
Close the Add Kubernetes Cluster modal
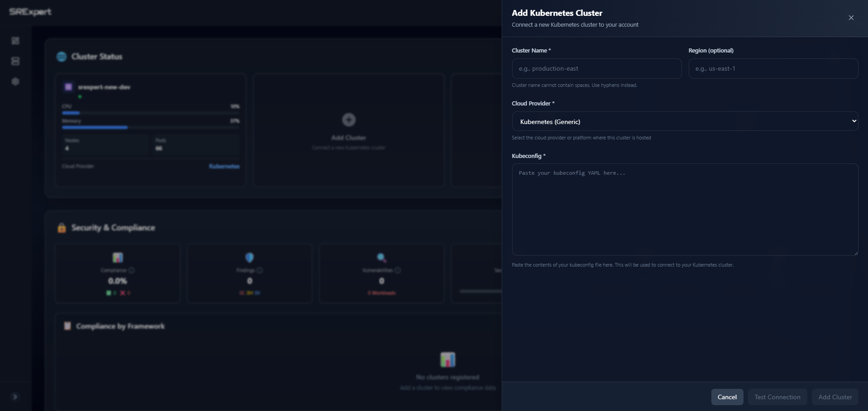point(850,18)
